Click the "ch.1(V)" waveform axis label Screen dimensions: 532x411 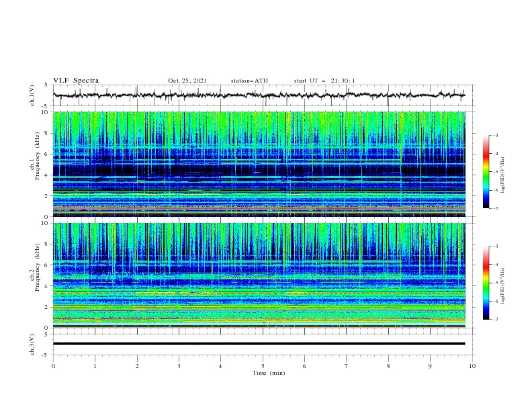tap(32, 95)
